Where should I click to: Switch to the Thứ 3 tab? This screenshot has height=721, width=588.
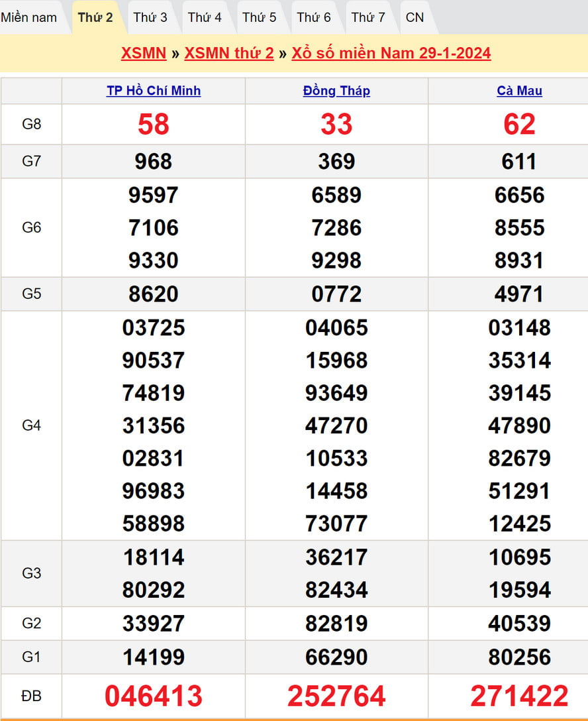pos(150,17)
